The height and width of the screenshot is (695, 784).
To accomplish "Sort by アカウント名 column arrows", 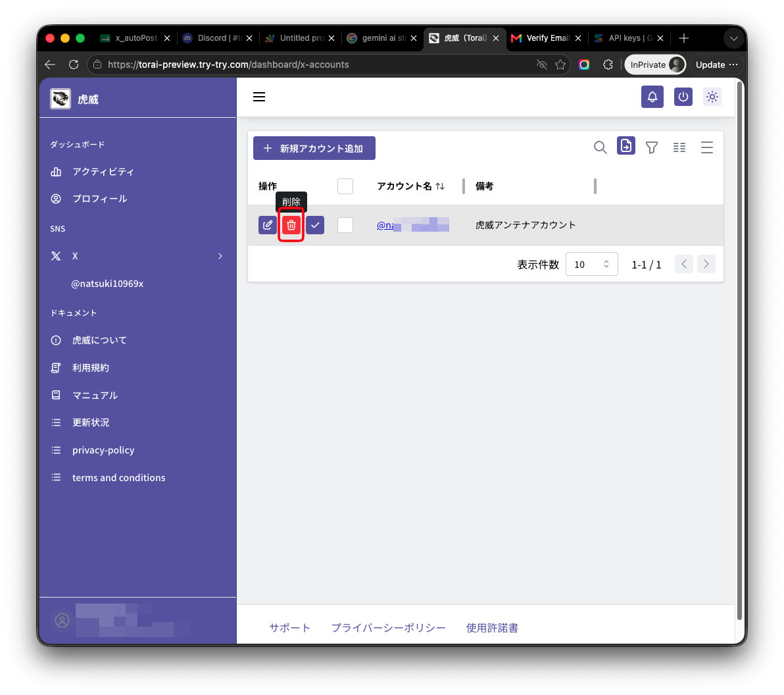I will (x=440, y=186).
